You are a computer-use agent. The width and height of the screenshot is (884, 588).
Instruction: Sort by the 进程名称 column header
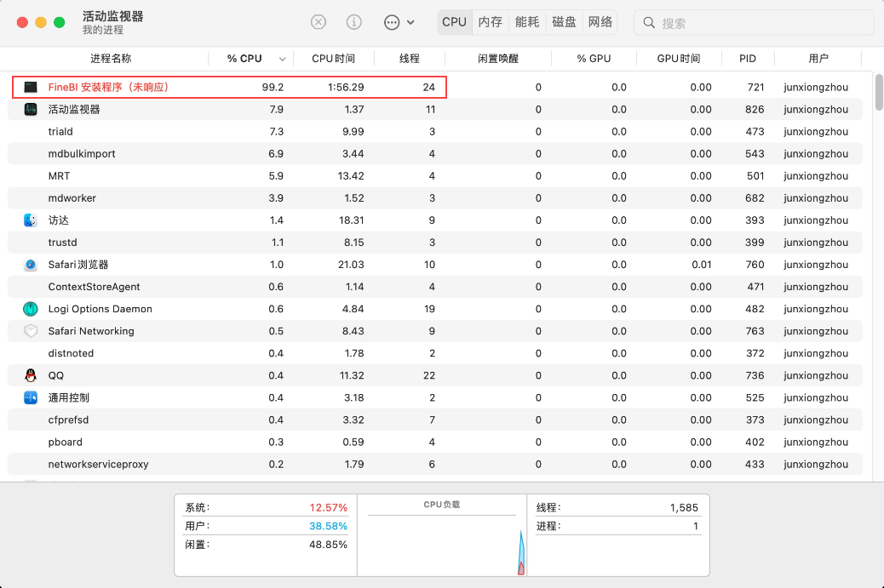pyautogui.click(x=111, y=59)
